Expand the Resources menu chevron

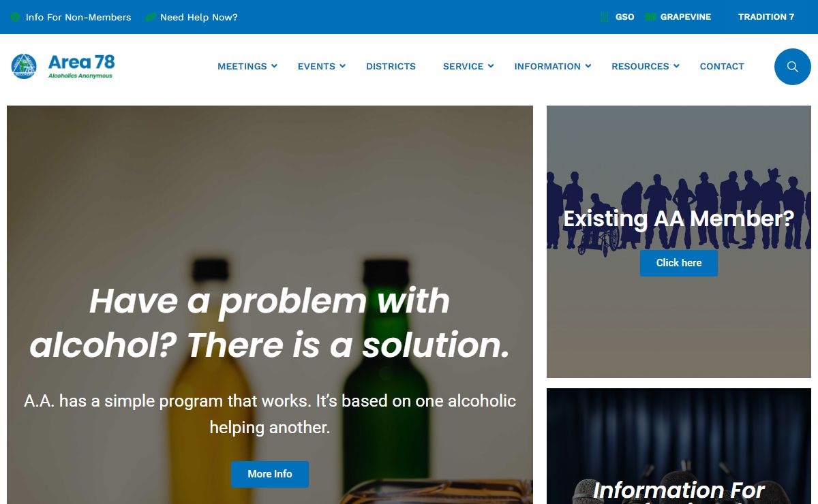[x=676, y=66]
